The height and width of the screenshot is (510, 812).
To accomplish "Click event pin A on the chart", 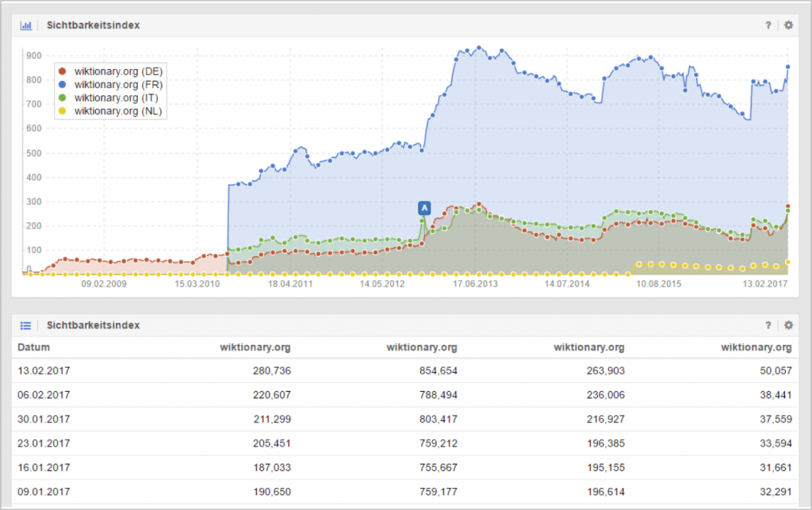I will click(x=424, y=208).
